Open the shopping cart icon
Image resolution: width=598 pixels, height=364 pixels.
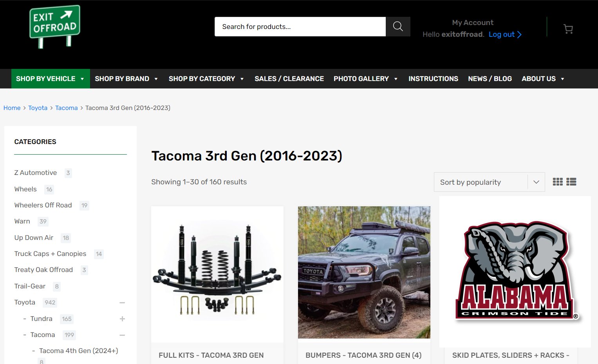click(x=568, y=29)
